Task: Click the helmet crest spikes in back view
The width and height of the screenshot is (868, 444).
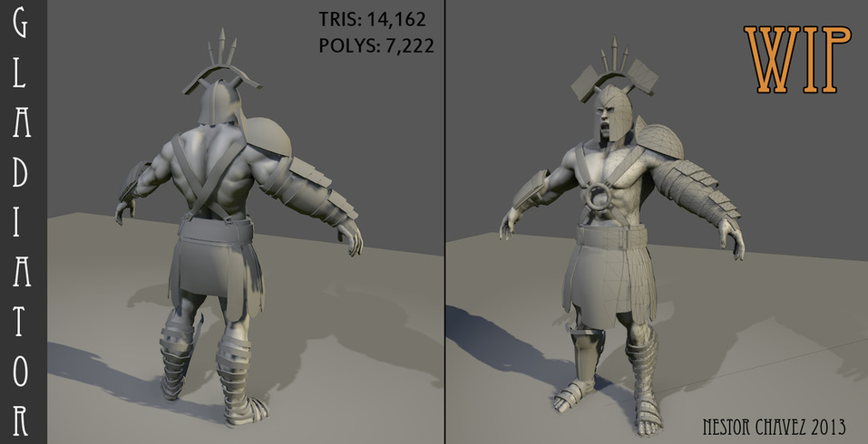Action: pyautogui.click(x=220, y=50)
